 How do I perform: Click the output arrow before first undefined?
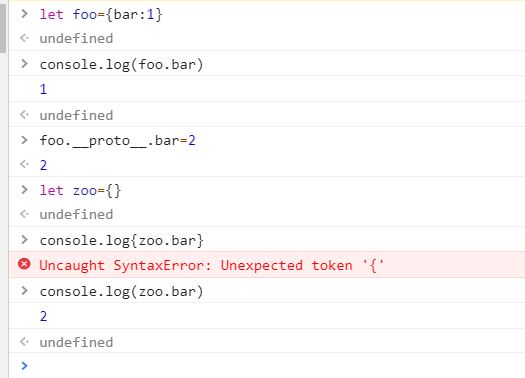24,38
